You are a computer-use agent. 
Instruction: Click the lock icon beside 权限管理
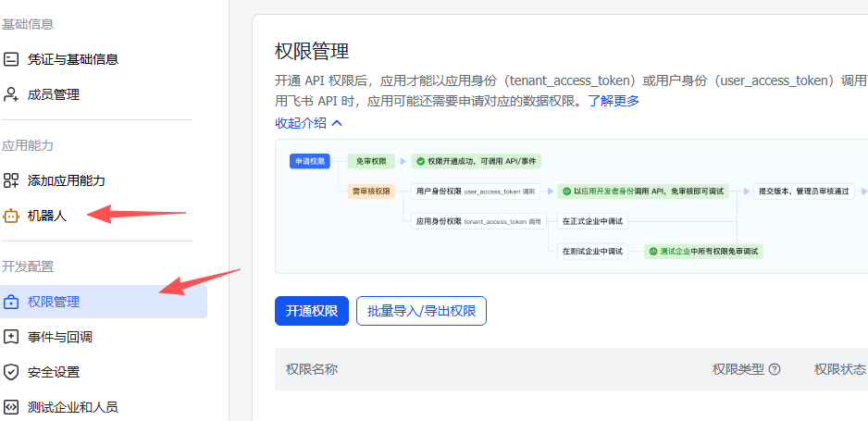pyautogui.click(x=10, y=302)
